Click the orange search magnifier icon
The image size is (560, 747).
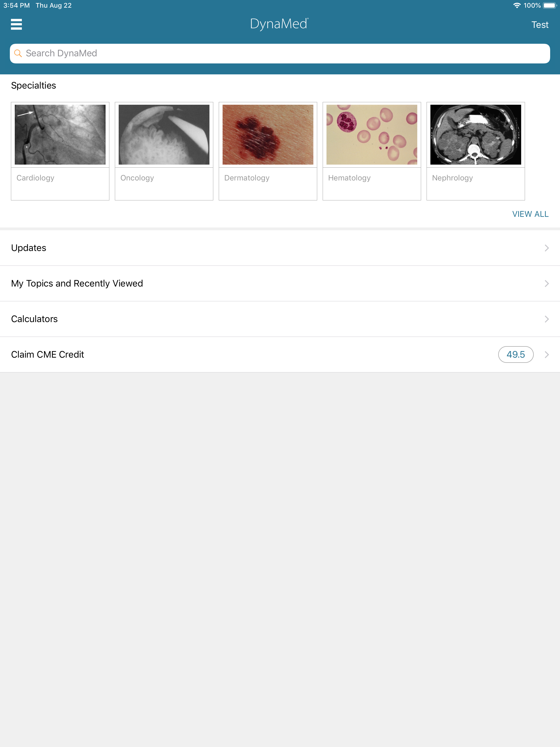pyautogui.click(x=18, y=53)
